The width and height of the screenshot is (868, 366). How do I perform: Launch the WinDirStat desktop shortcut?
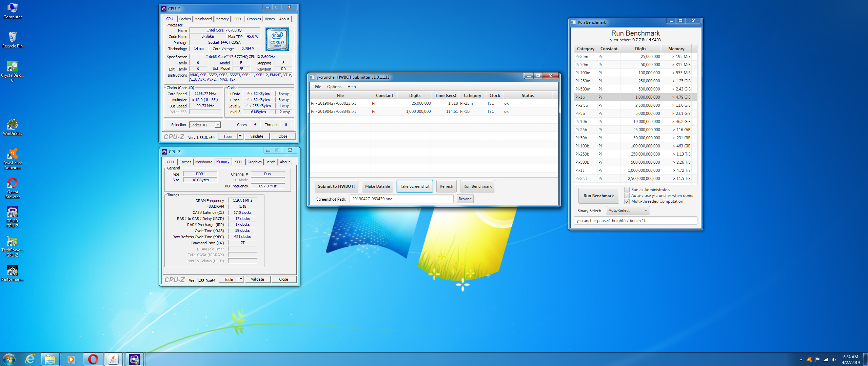13,127
